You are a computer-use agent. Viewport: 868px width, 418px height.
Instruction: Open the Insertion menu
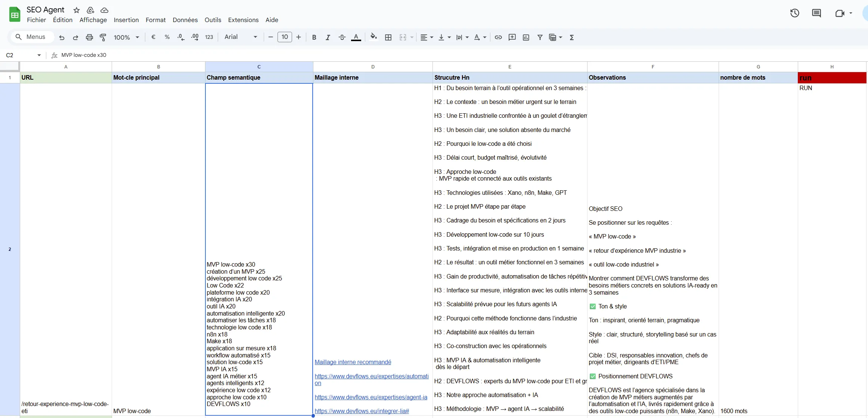click(126, 20)
